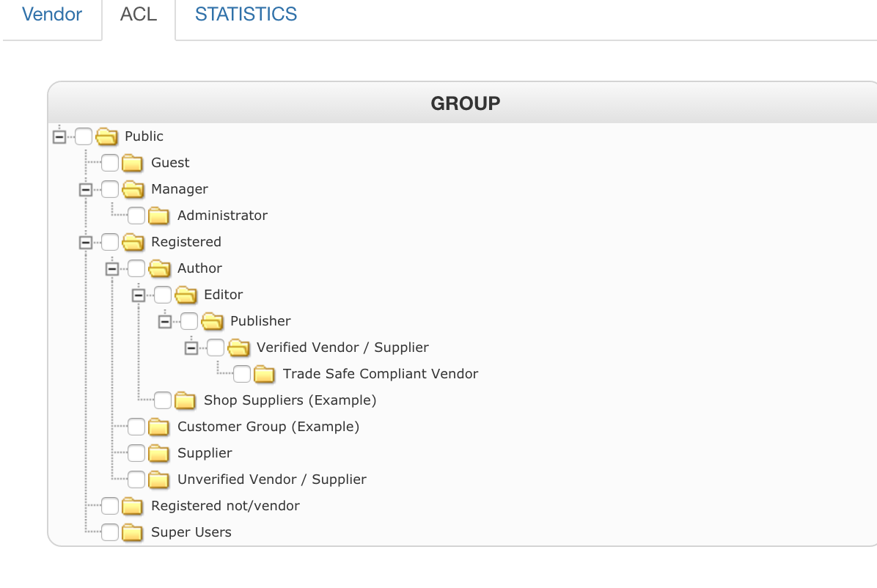Collapse the Registered group tree node

[x=86, y=242]
